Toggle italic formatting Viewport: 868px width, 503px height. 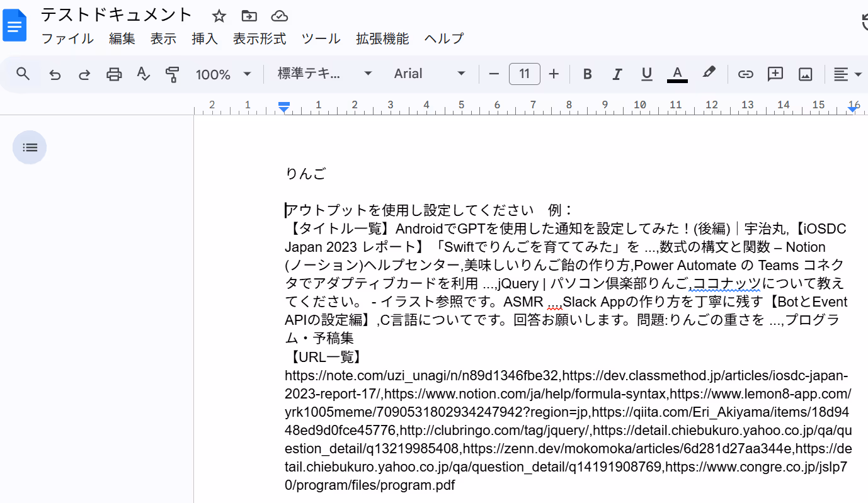617,74
